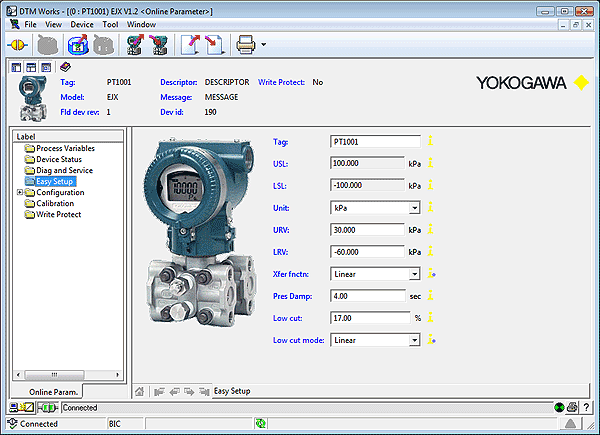Screen dimensions: 600x435
Task: Select Calibration in the tree
Action: pyautogui.click(x=54, y=204)
